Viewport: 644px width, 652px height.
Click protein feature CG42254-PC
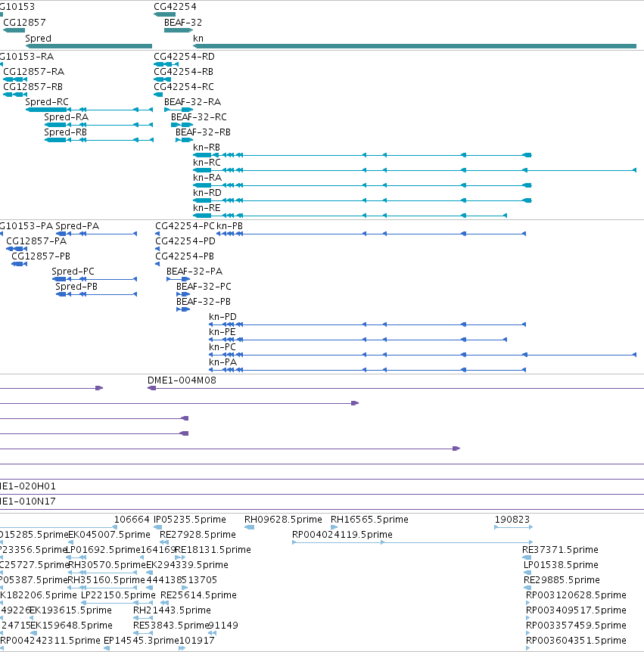pos(157,234)
